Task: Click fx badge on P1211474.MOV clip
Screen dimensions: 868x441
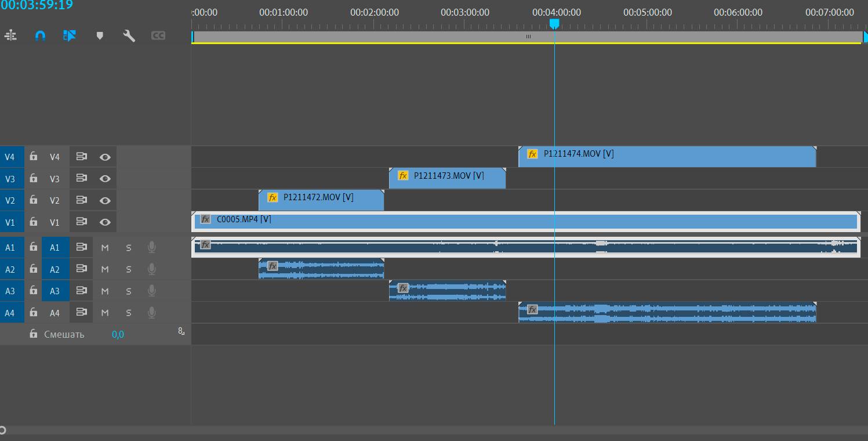Action: click(532, 154)
